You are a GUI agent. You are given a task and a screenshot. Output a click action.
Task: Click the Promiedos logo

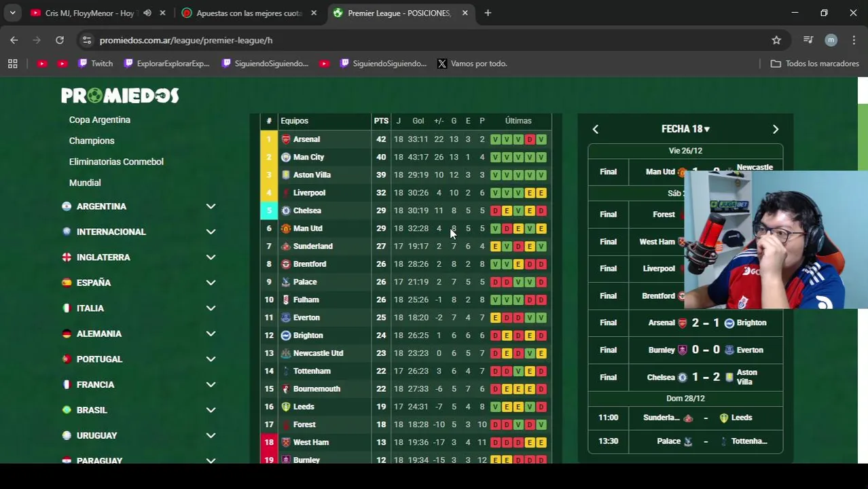120,96
